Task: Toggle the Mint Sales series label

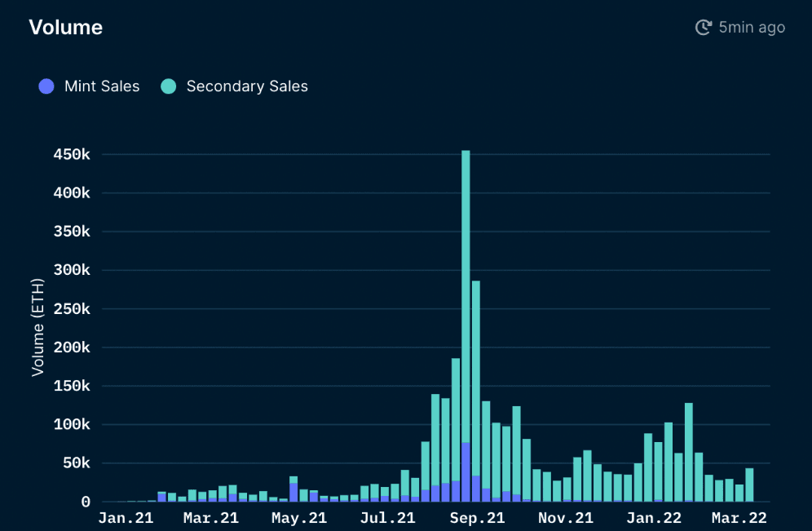Action: coord(102,86)
